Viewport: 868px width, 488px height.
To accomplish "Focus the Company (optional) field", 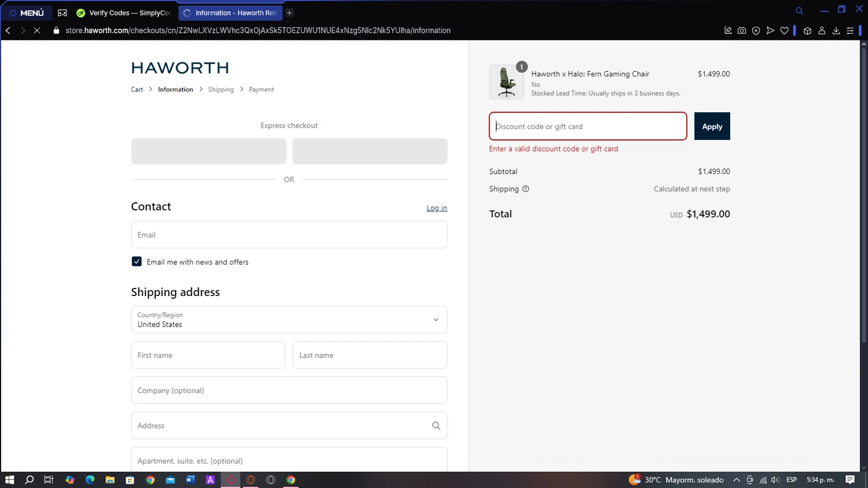I will tap(289, 390).
